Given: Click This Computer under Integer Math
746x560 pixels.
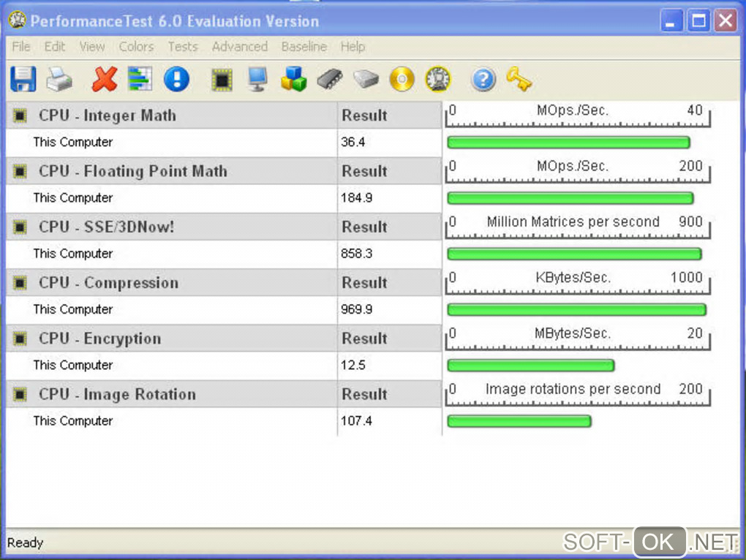Looking at the screenshot, I should (73, 142).
